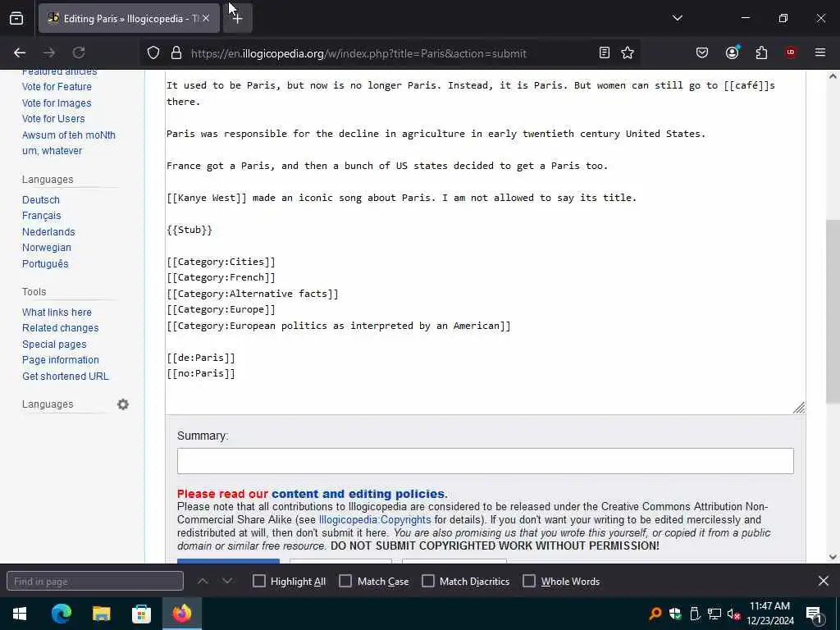The image size is (840, 630).
Task: Click Get shortened URL link
Action: [x=66, y=377]
